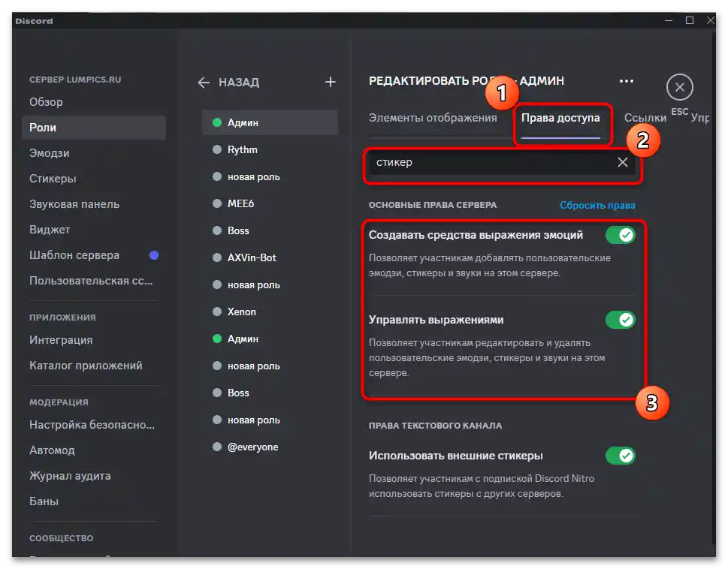
Task: Select the @everyone role
Action: (252, 447)
